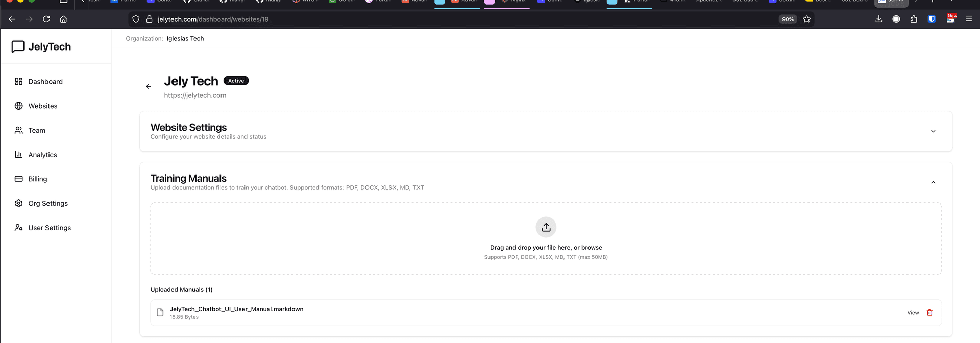The height and width of the screenshot is (343, 980).
Task: Navigate to Analytics in sidebar
Action: [42, 155]
